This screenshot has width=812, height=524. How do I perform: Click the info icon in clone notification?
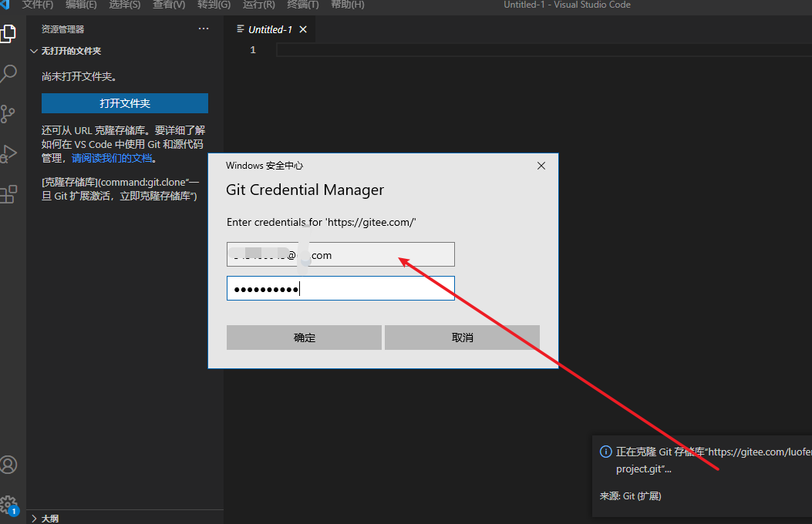click(605, 452)
